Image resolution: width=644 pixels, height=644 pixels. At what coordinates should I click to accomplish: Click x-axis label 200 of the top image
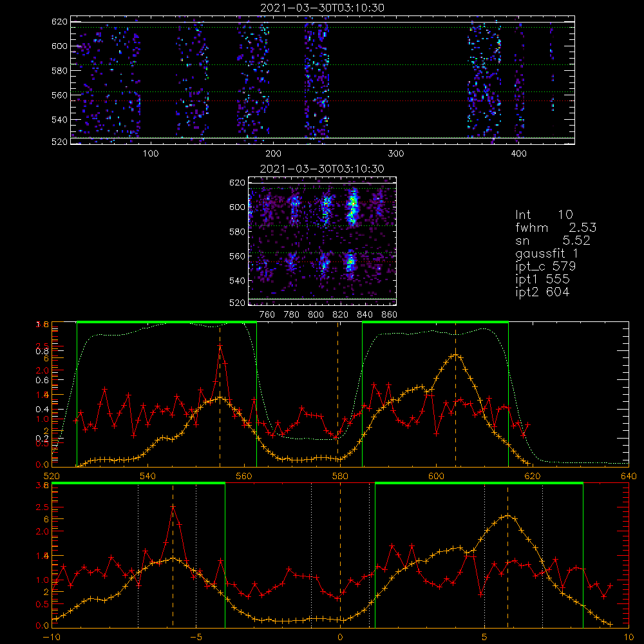(273, 154)
